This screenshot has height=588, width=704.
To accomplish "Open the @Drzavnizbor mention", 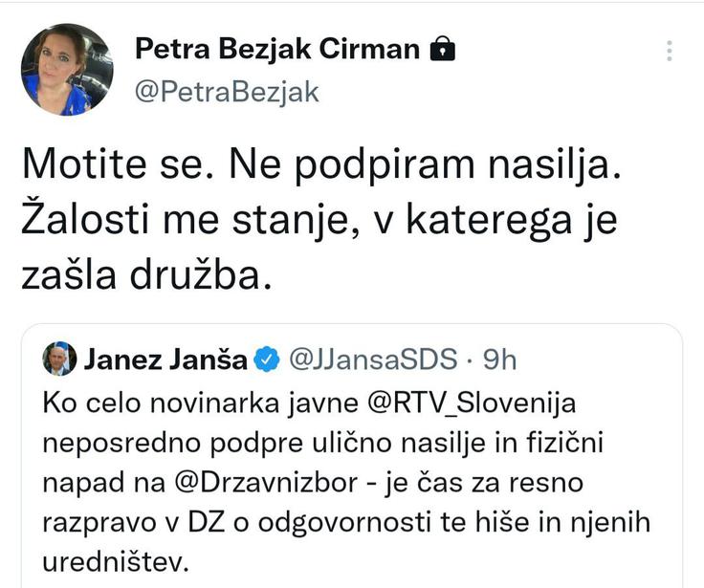I will click(266, 483).
